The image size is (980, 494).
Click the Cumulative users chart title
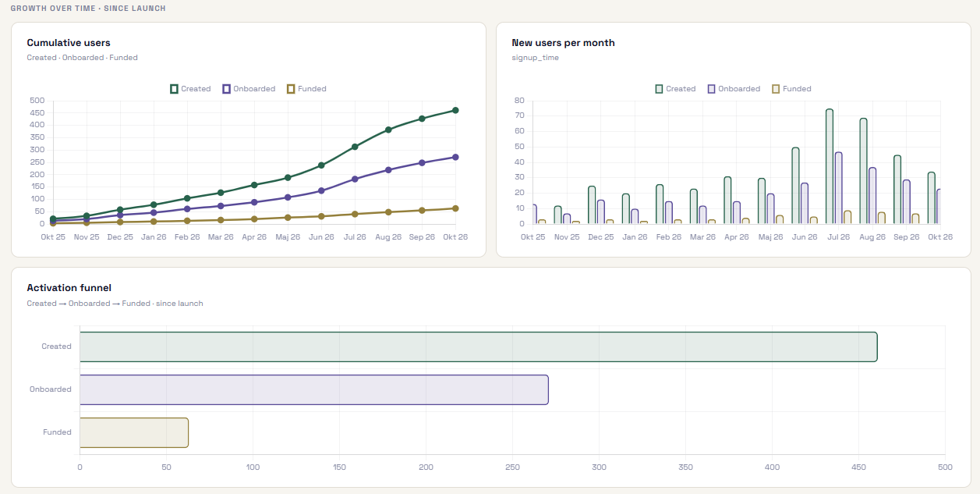[x=69, y=43]
